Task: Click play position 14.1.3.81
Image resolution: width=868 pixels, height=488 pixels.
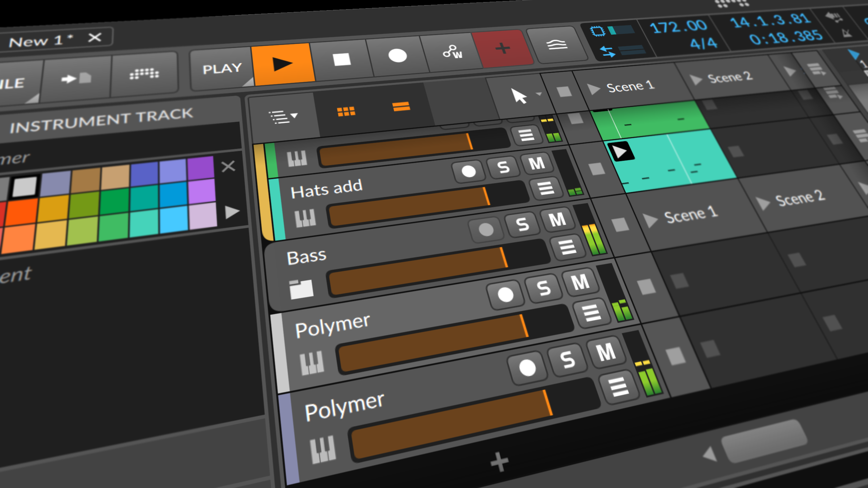Action: point(770,20)
